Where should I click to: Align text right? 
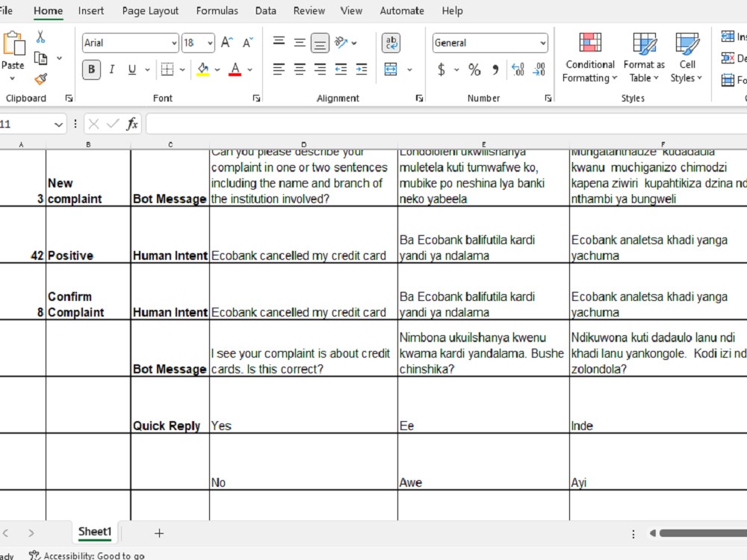320,69
